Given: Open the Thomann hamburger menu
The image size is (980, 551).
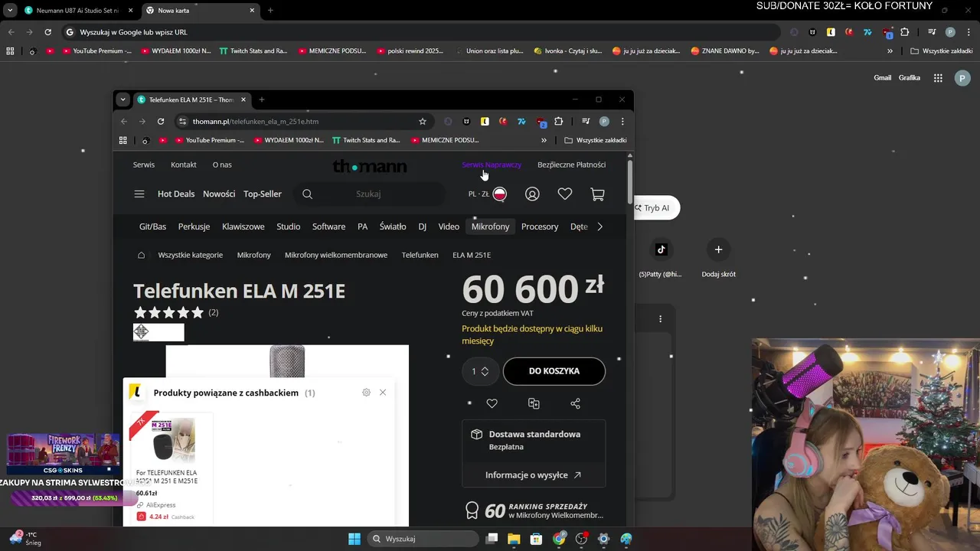Looking at the screenshot, I should 139,194.
